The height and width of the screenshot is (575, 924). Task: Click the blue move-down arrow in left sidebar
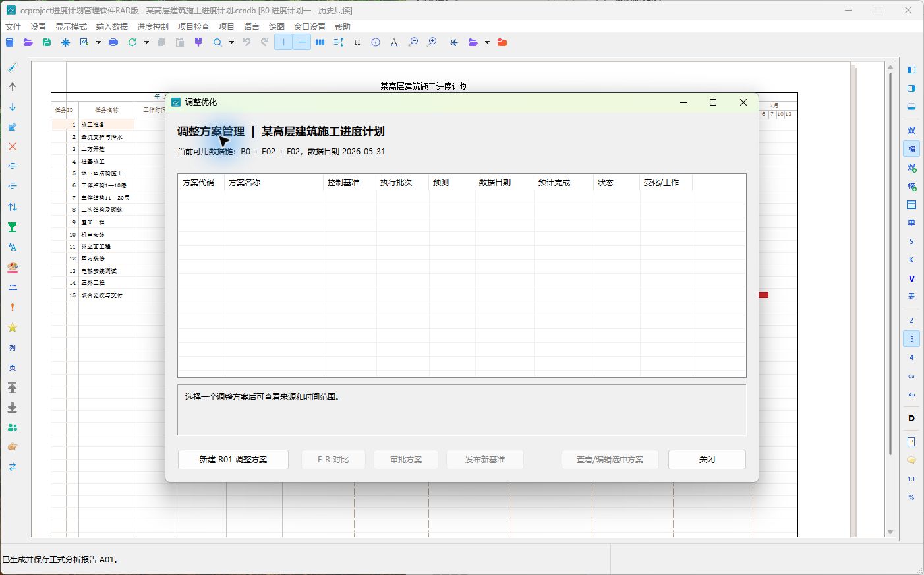click(x=12, y=107)
